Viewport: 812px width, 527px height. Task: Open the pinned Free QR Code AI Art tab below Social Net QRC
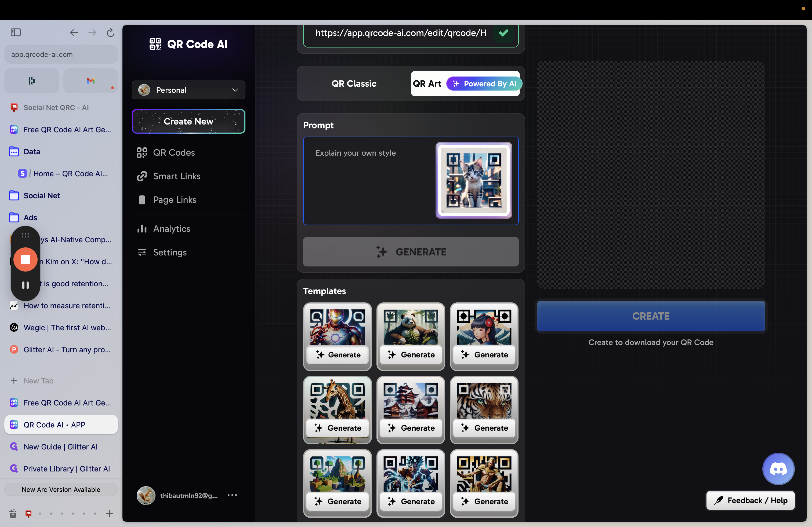pos(61,130)
